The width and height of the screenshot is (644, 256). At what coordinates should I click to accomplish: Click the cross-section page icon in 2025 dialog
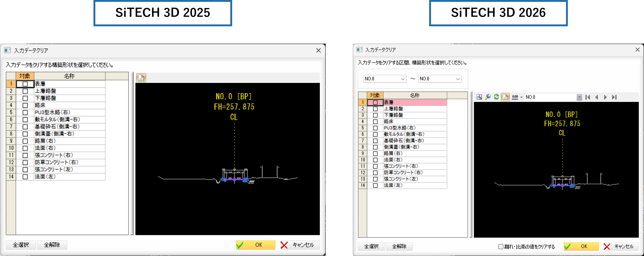[x=141, y=78]
